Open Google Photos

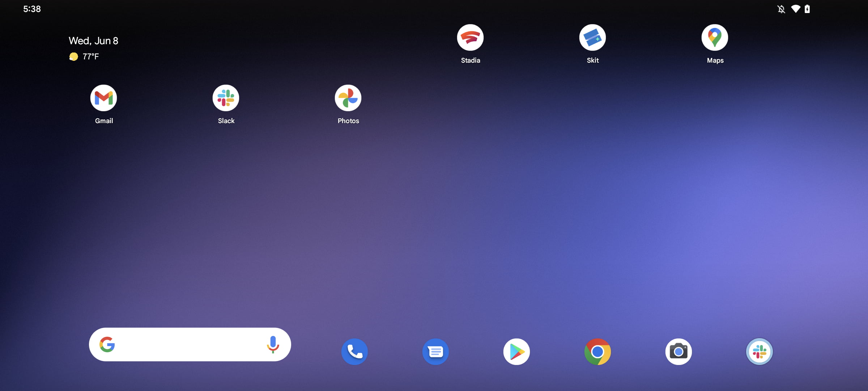(x=348, y=98)
